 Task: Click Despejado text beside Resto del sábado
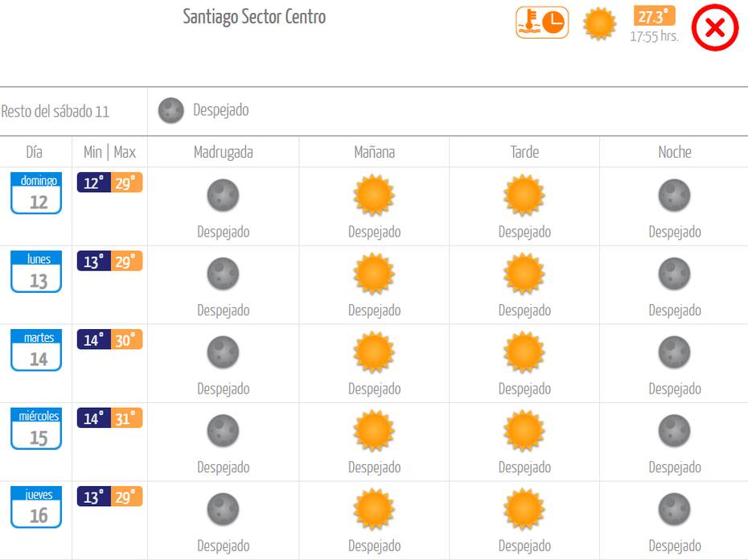(221, 110)
